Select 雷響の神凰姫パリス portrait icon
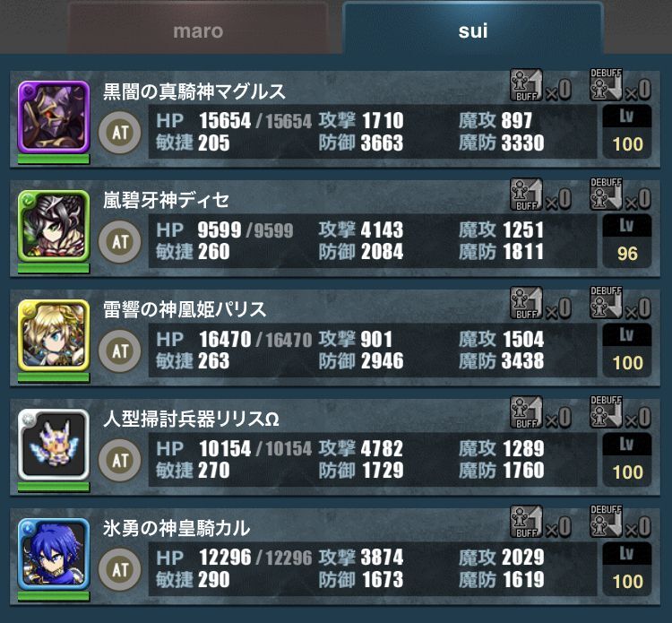672x623 pixels. [54, 335]
